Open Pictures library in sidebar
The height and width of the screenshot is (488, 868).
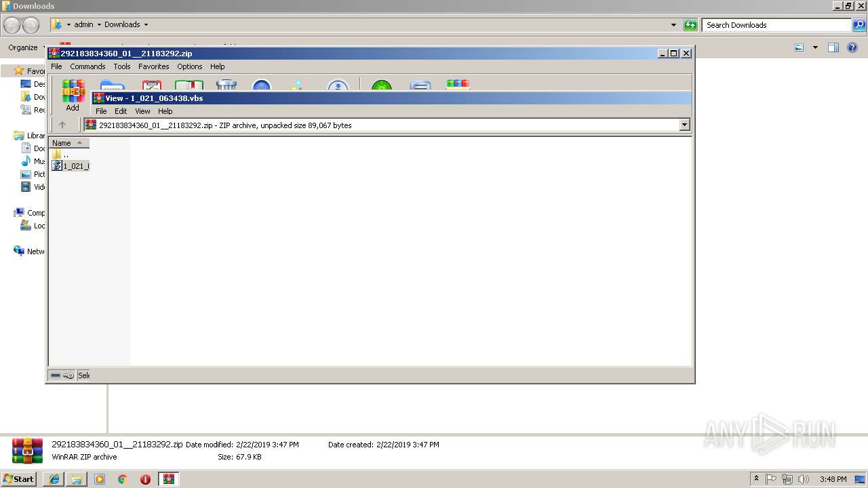point(33,174)
